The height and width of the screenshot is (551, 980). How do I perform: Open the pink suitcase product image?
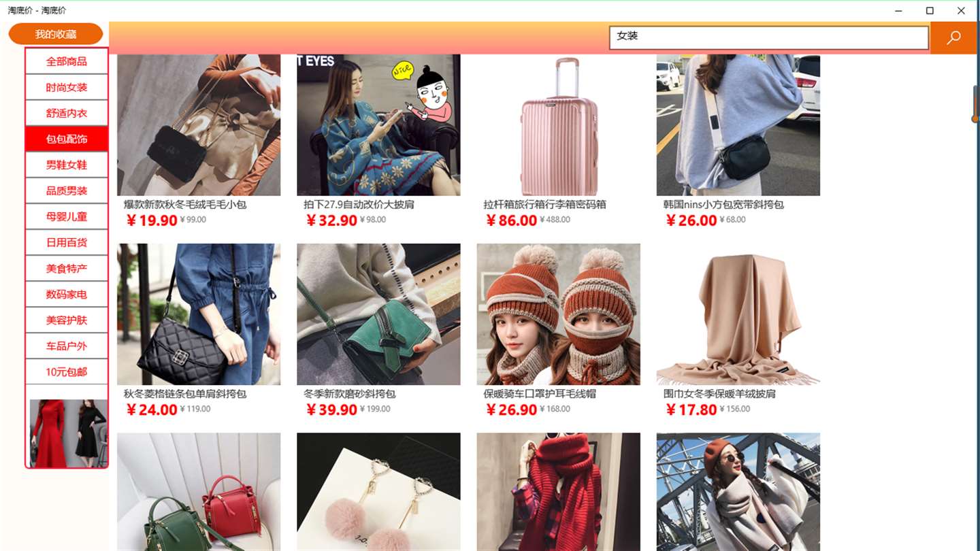(x=558, y=125)
